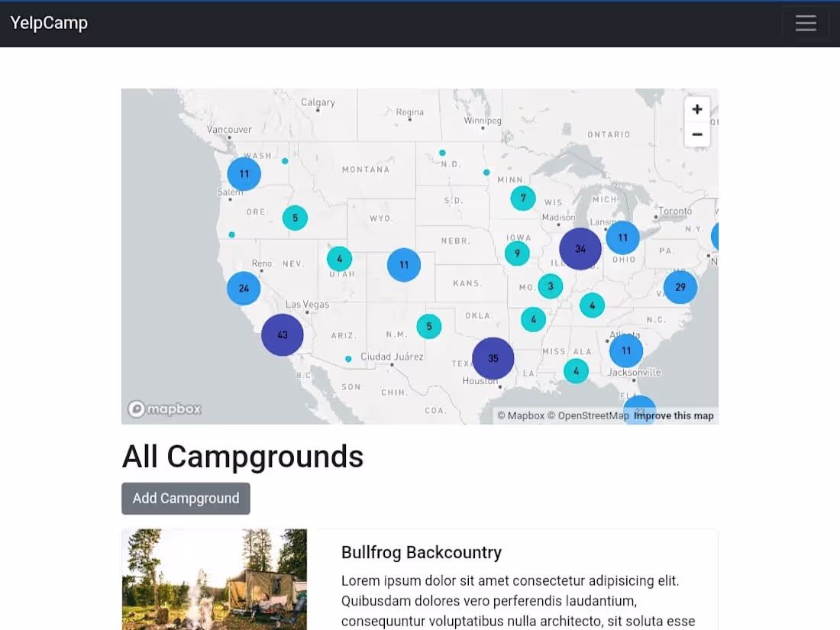Toggle the navbar hamburger menu
The width and height of the screenshot is (840, 630).
click(x=806, y=23)
